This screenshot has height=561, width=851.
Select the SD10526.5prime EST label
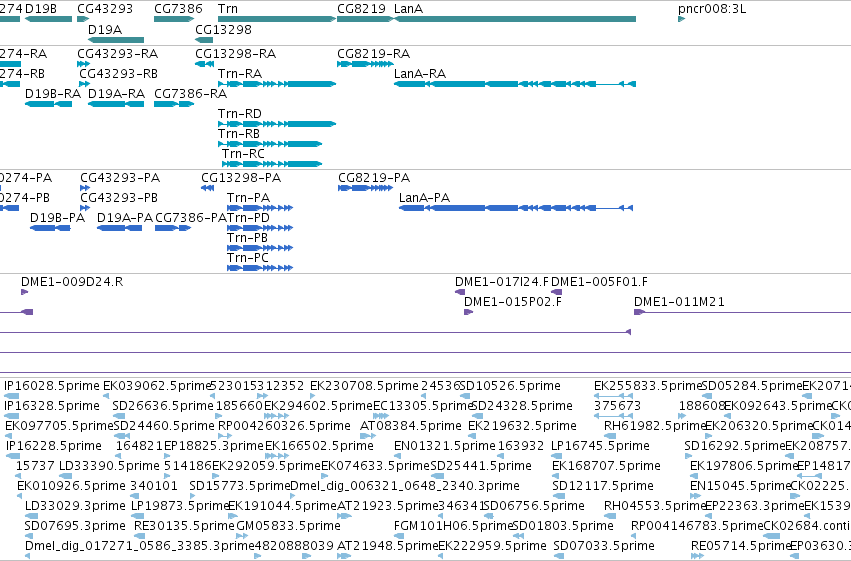510,386
